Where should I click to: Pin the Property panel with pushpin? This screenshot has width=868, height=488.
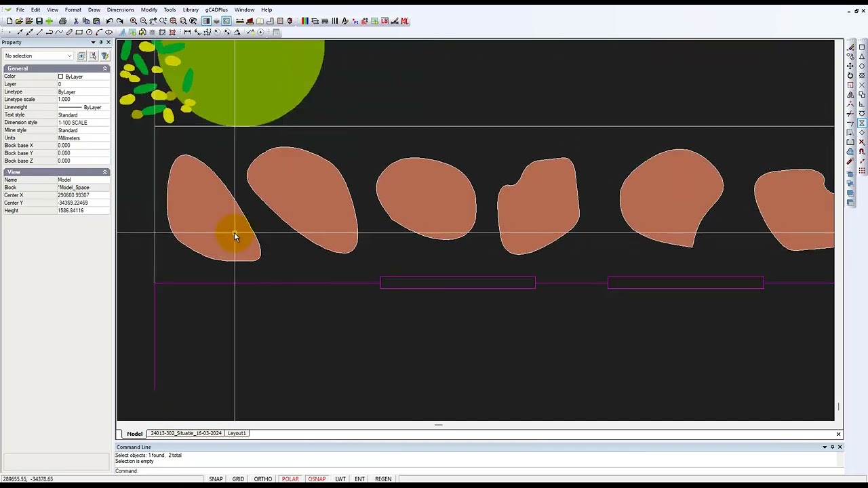(100, 42)
